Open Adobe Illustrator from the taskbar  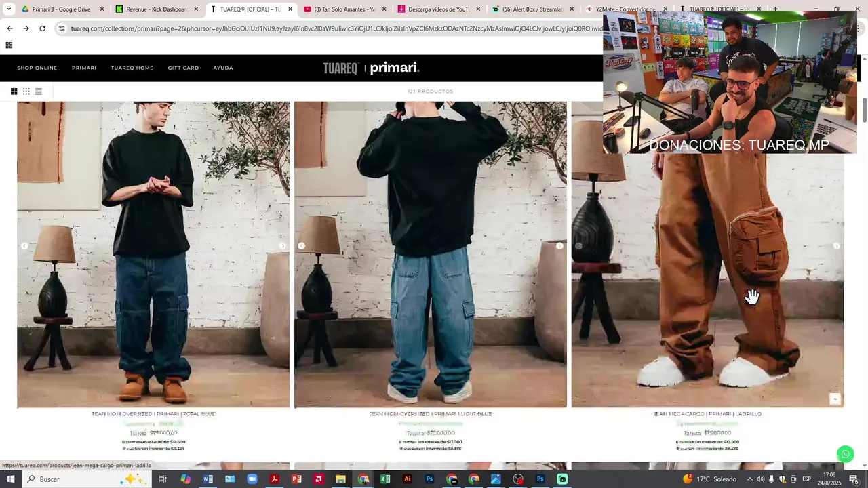pos(407,479)
